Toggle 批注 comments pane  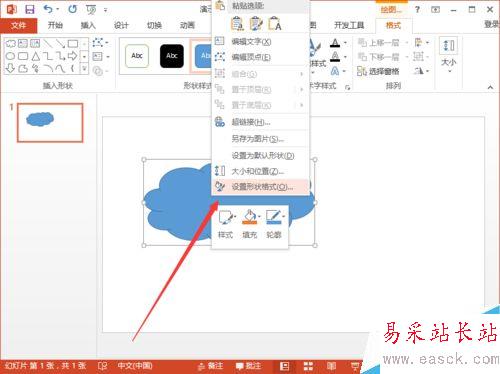click(x=248, y=366)
